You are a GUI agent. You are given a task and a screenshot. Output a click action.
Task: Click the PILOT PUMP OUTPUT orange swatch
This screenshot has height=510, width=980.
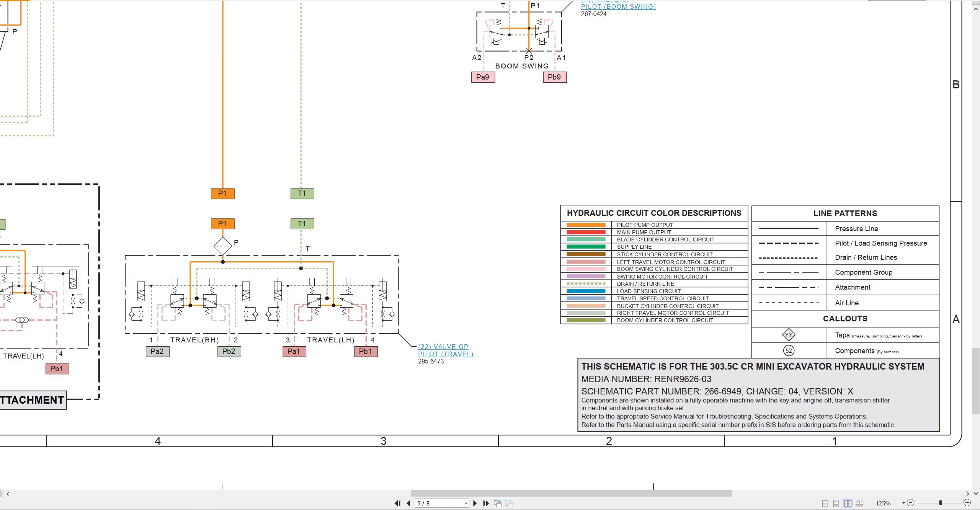tap(586, 225)
